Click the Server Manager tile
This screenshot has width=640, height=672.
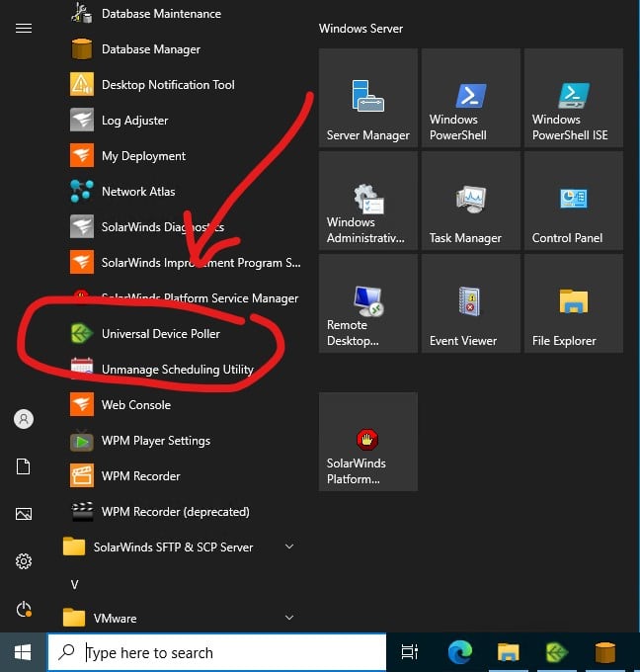[368, 98]
